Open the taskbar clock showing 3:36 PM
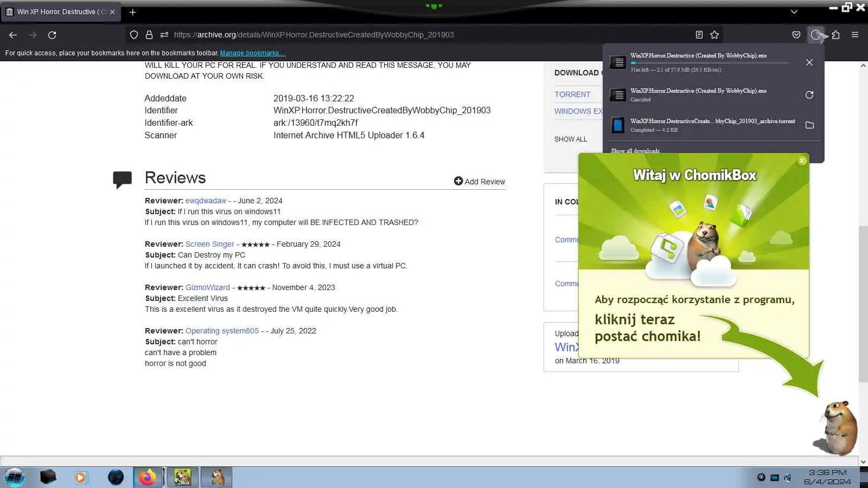868x488 pixels. coord(827,477)
